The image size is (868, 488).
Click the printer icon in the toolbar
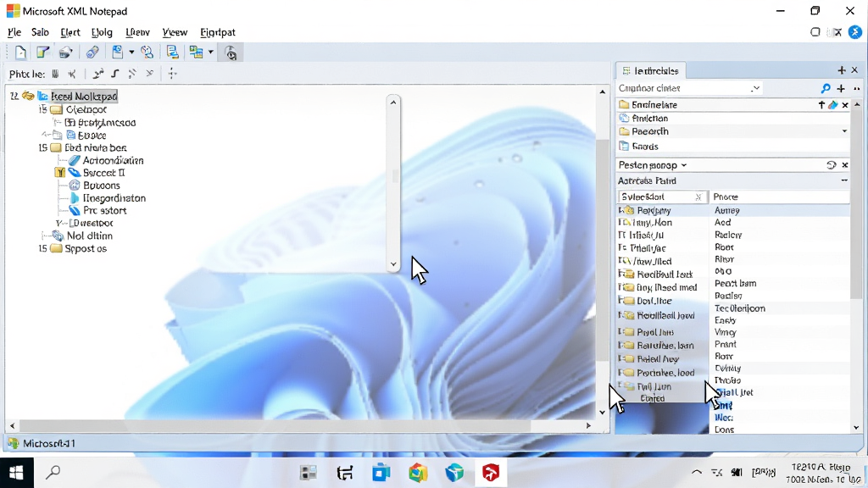pos(66,53)
